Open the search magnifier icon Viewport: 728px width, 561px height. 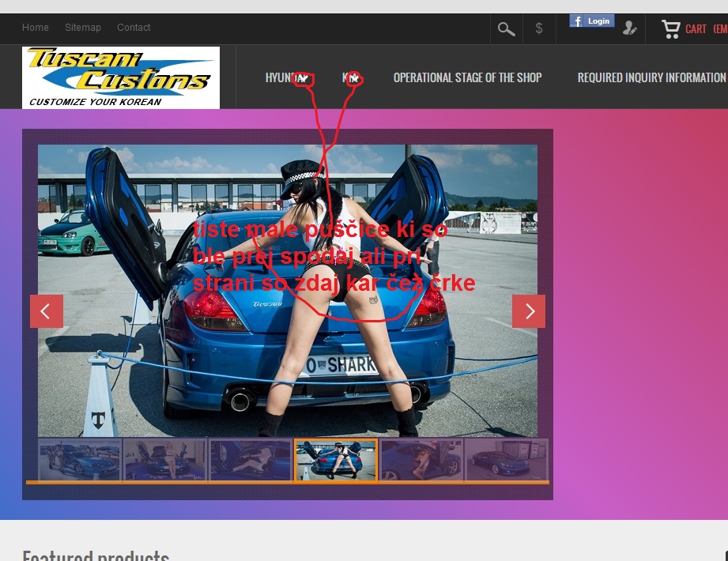(507, 28)
